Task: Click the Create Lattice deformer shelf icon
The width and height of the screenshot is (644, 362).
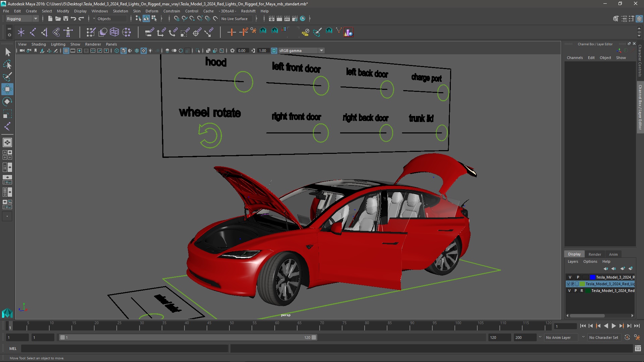Action: 114,32
